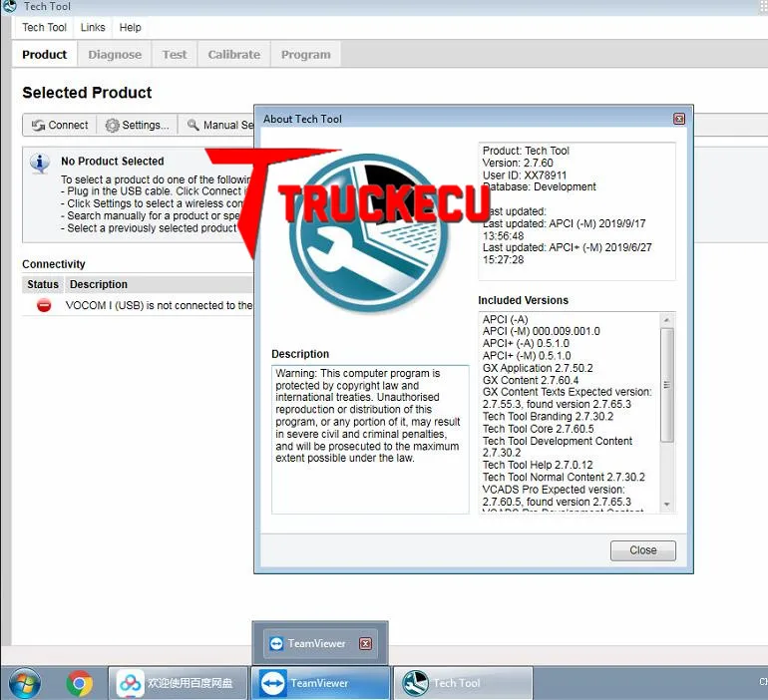768x700 pixels.
Task: Open the Links menu
Action: (x=93, y=27)
